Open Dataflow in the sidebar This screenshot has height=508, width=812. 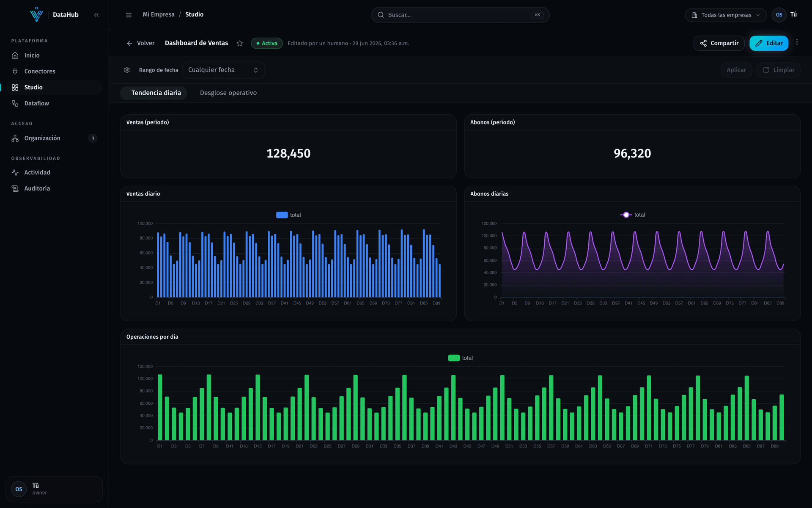click(x=54, y=103)
